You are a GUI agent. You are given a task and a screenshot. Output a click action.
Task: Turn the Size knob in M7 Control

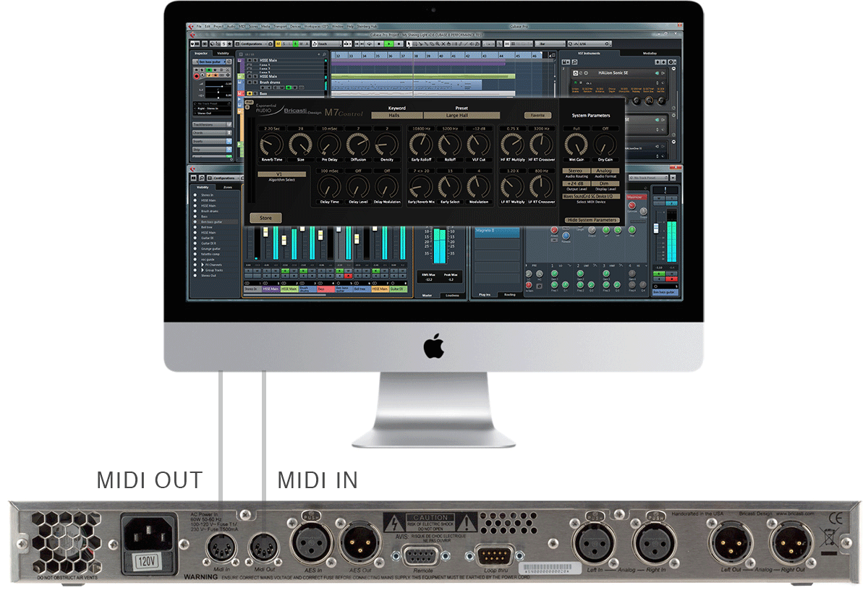pos(300,144)
